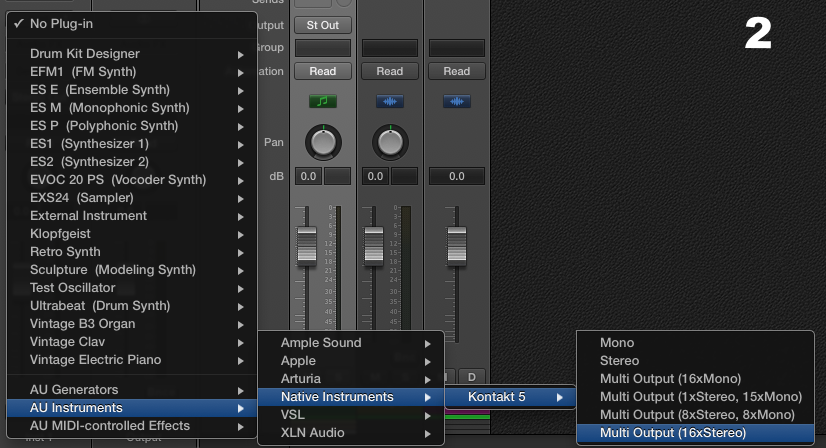Choose Sculpture (Modeling Synth)

click(x=132, y=269)
